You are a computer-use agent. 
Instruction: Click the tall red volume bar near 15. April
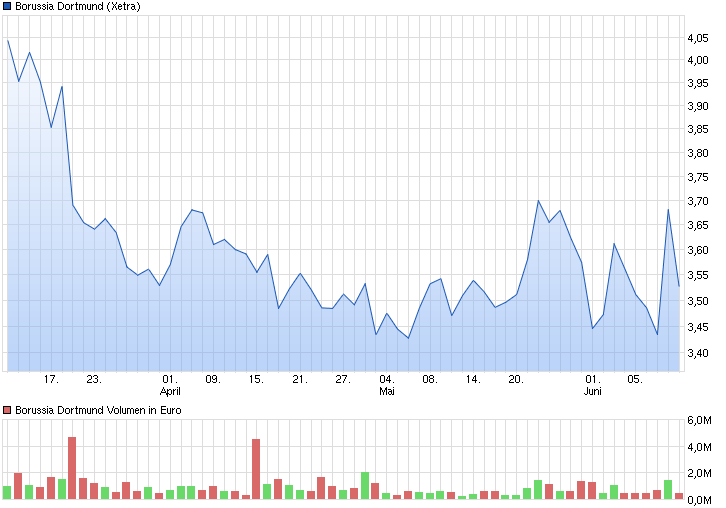[256, 469]
